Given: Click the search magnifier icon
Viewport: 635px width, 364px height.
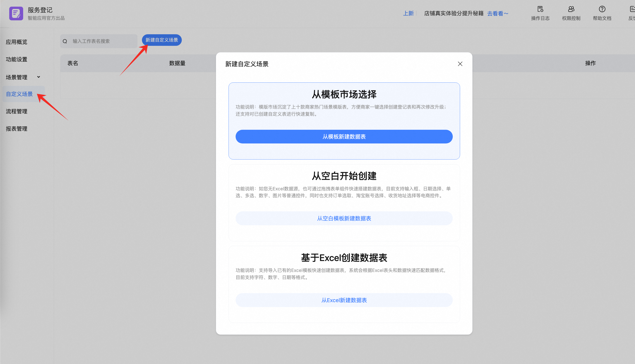Looking at the screenshot, I should point(65,41).
